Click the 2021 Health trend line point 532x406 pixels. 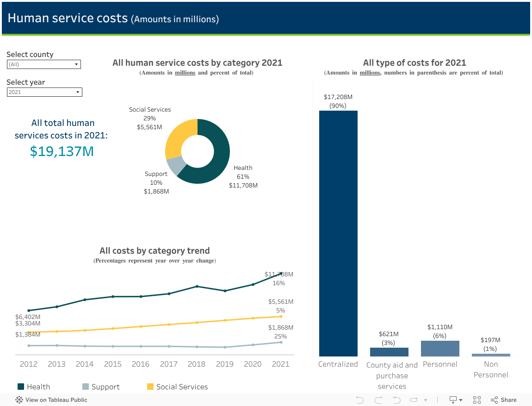[x=281, y=274]
